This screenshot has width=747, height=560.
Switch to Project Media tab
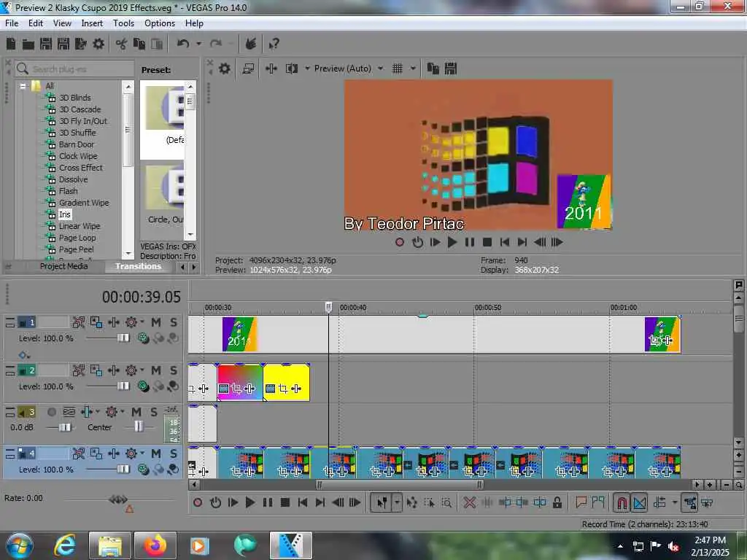(x=64, y=266)
